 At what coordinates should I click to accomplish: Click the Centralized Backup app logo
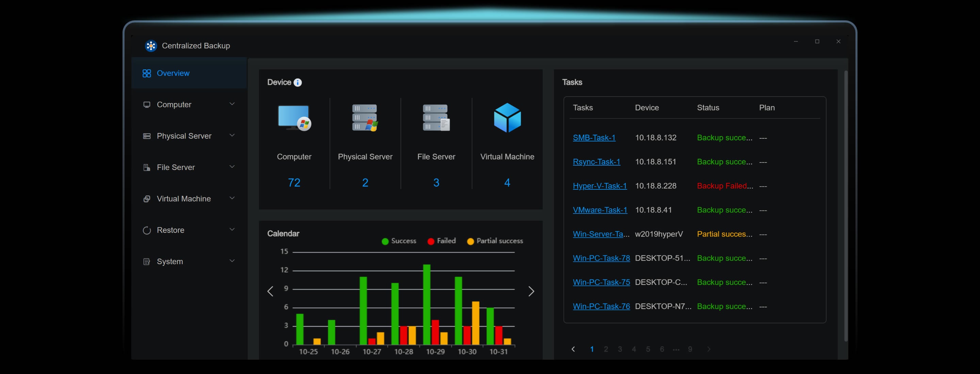tap(151, 46)
